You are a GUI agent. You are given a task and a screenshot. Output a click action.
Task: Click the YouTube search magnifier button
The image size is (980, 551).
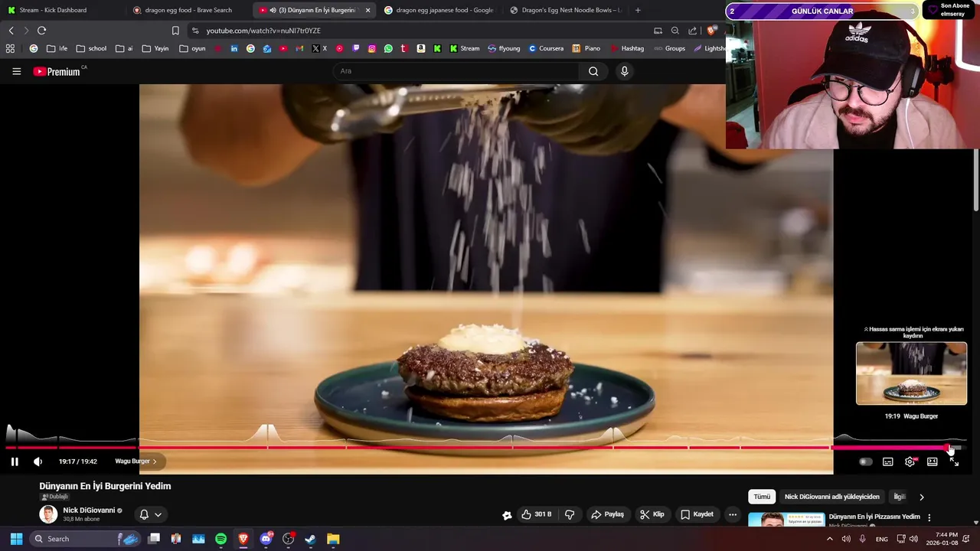click(593, 71)
